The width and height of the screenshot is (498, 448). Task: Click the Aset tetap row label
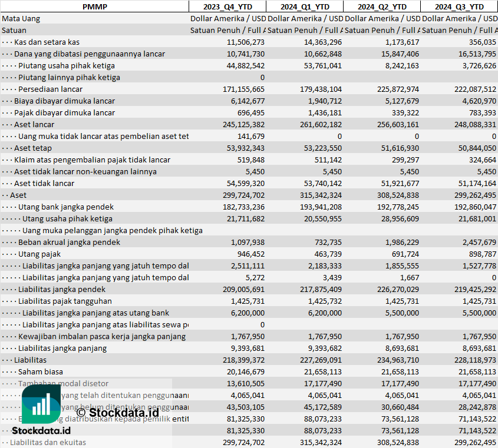(33, 148)
